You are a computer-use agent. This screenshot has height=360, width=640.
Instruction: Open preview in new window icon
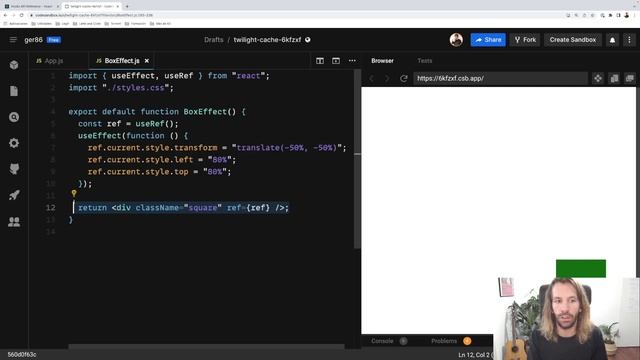(x=630, y=78)
